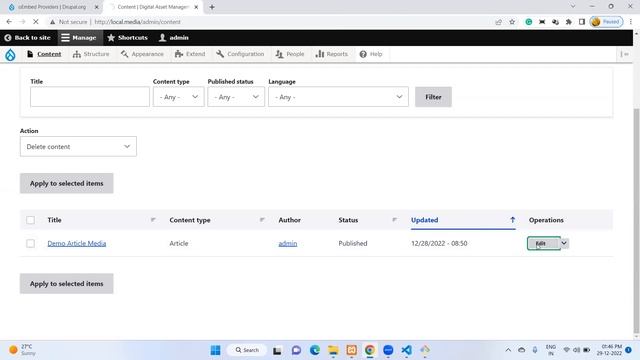Open the Extend admin menu

(190, 54)
